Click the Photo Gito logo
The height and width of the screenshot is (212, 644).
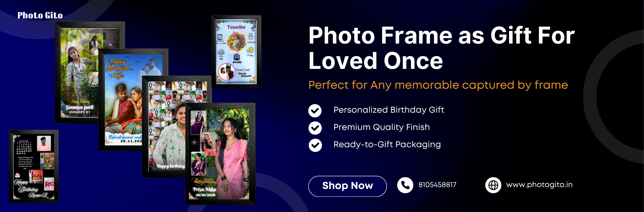click(x=40, y=15)
